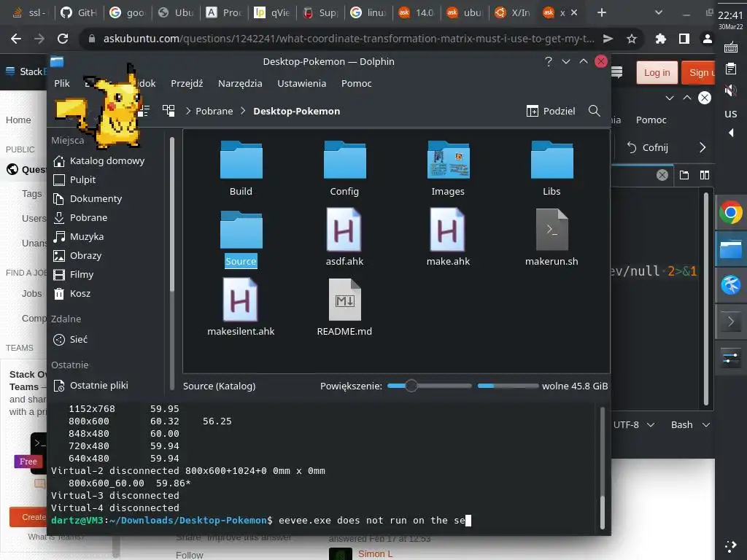
Task: Open the UTF-8 encoding dropdown
Action: coord(634,425)
